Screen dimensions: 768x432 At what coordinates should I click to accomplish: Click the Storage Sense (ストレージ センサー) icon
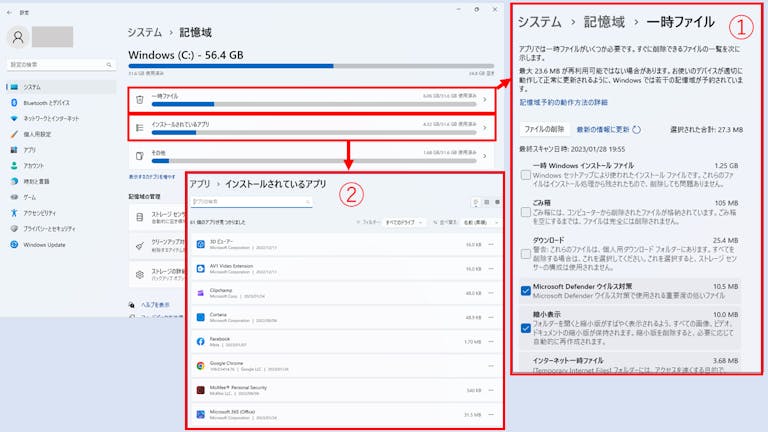tap(140, 217)
